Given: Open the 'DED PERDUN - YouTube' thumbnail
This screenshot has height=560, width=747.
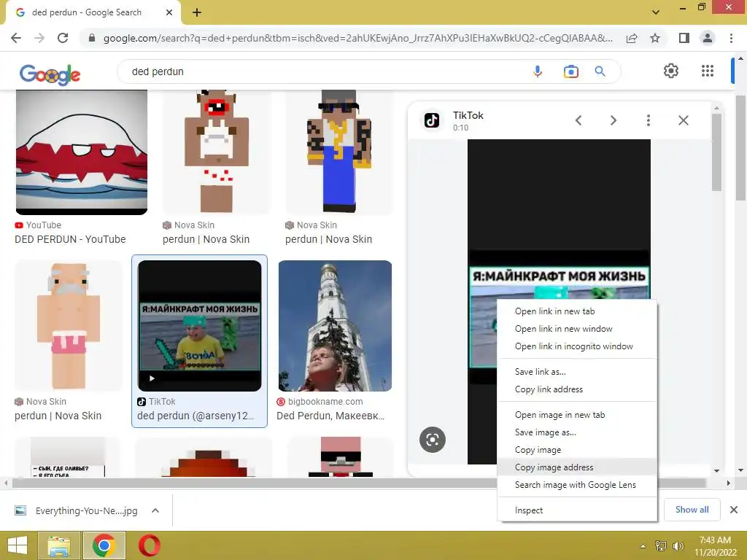Looking at the screenshot, I should [82, 152].
